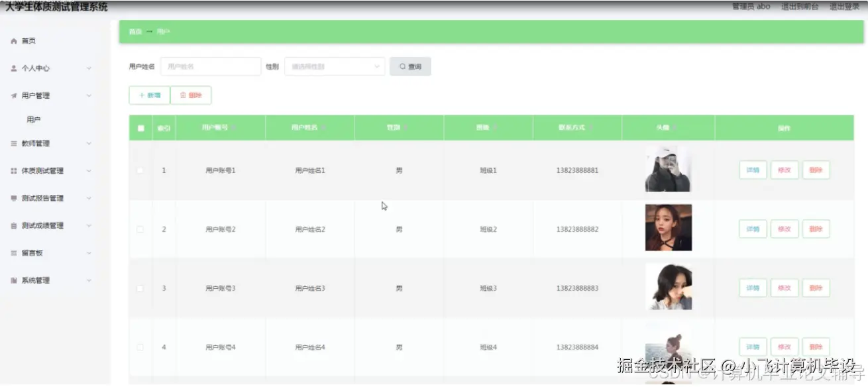Click the 新增 add button
The width and height of the screenshot is (868, 387).
tap(149, 95)
